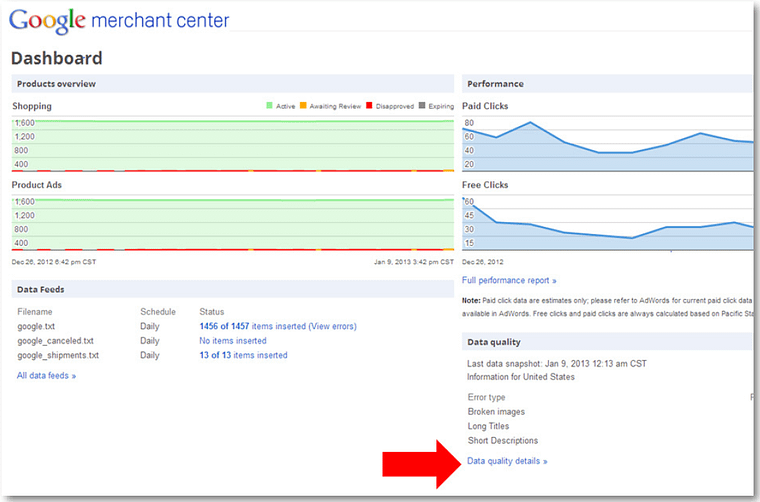
Task: Click the Schedule column header
Action: pyautogui.click(x=158, y=312)
